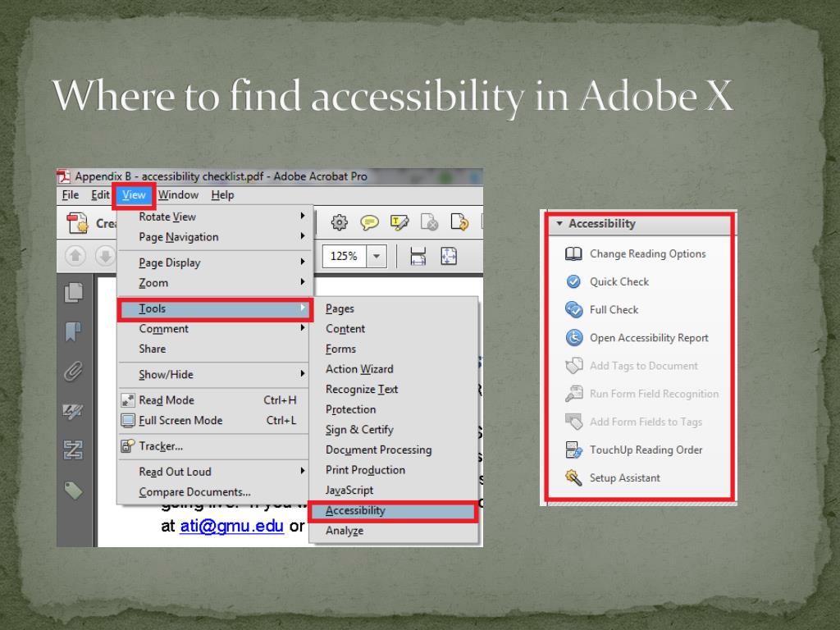Click the Read Mode icon in menu

(127, 400)
